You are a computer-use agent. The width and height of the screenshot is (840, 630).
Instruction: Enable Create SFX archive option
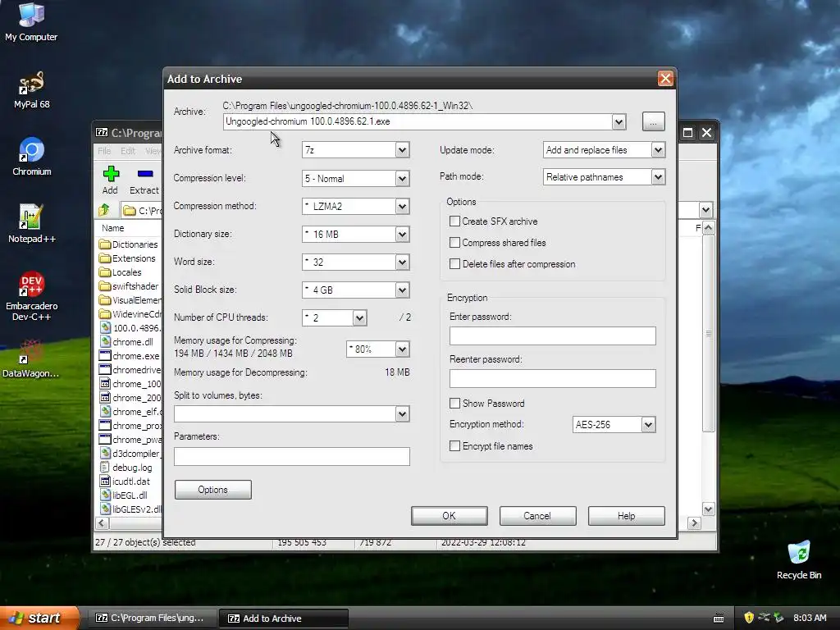pyautogui.click(x=454, y=221)
